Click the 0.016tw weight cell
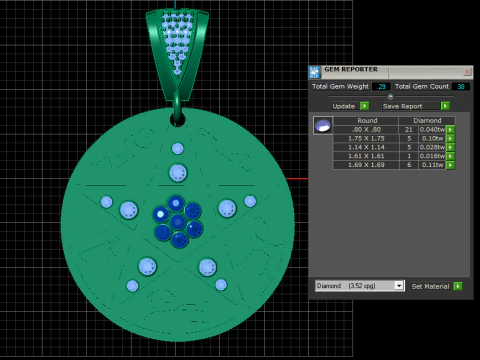 click(432, 156)
